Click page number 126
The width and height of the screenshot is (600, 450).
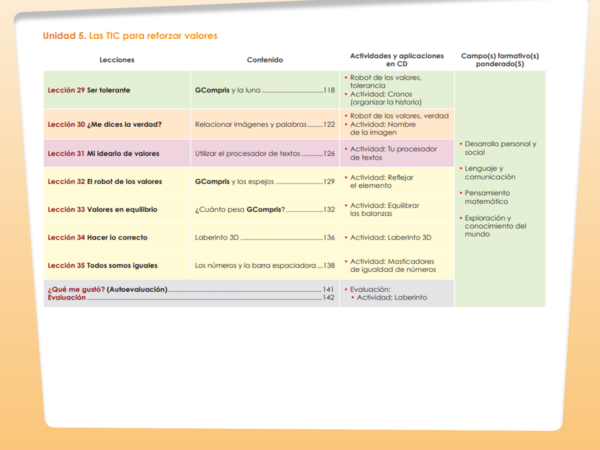point(329,153)
